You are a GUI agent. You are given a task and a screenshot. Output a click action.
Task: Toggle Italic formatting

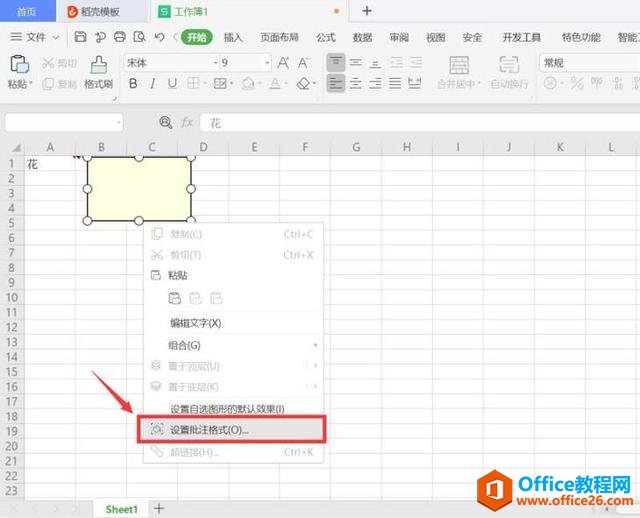pyautogui.click(x=153, y=84)
